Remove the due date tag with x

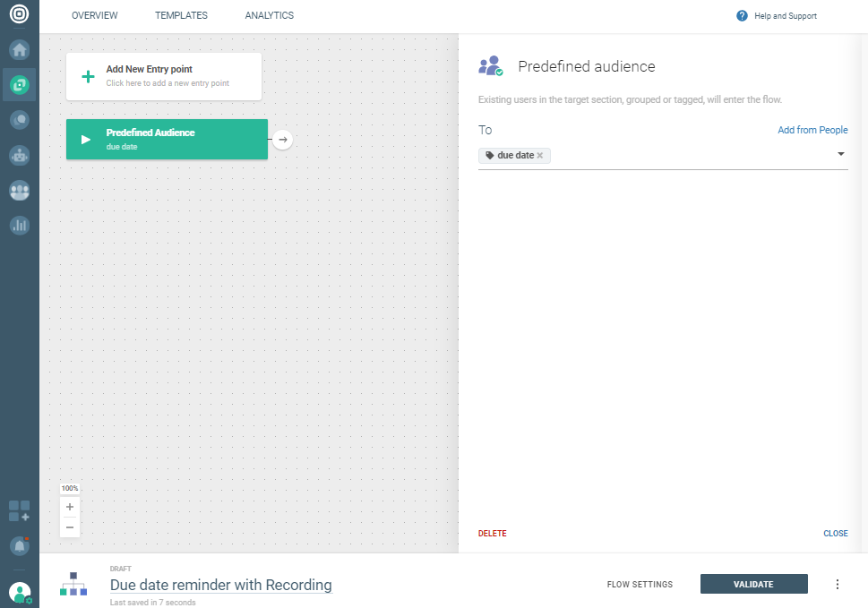pyautogui.click(x=540, y=156)
